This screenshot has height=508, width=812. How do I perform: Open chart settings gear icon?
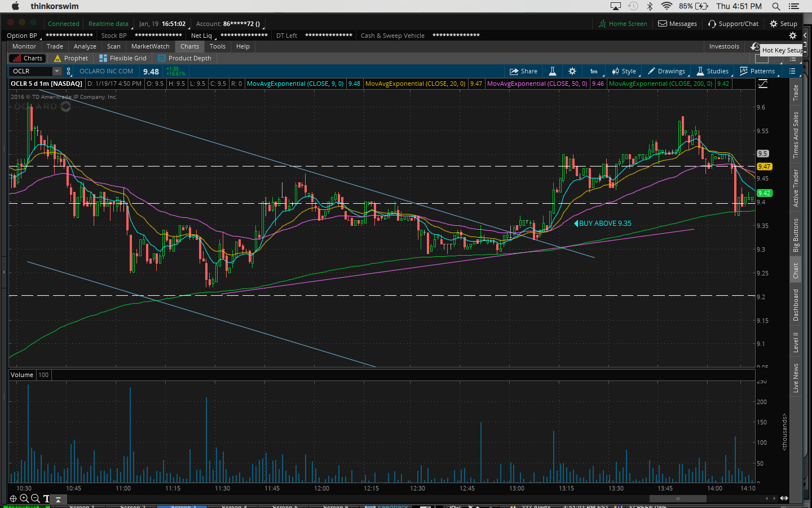click(x=572, y=71)
